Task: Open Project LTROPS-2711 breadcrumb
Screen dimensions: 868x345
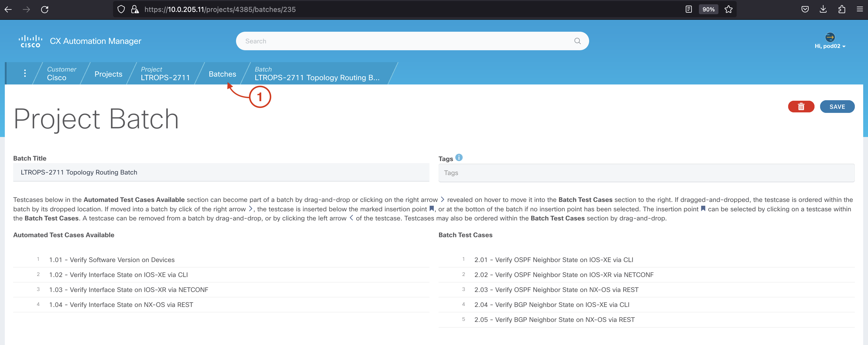Action: click(165, 73)
